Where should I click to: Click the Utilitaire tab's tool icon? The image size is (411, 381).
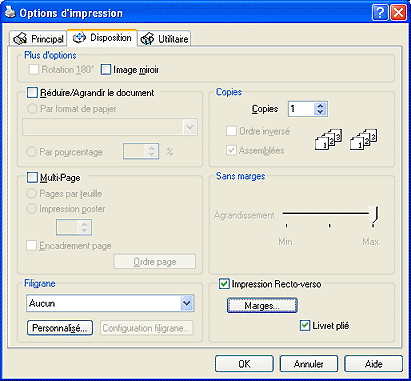pyautogui.click(x=147, y=39)
